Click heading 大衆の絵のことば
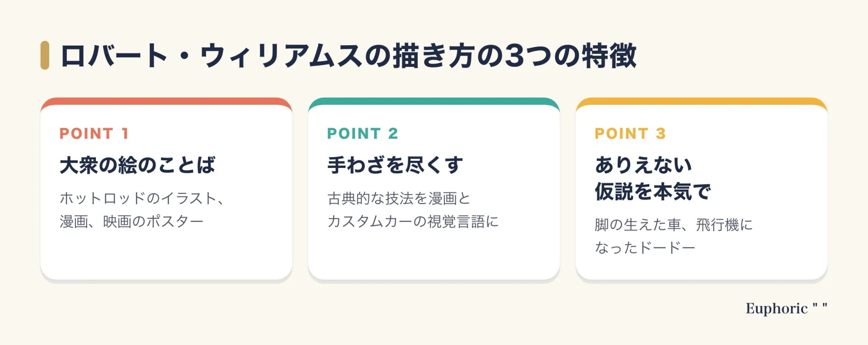 click(x=137, y=165)
